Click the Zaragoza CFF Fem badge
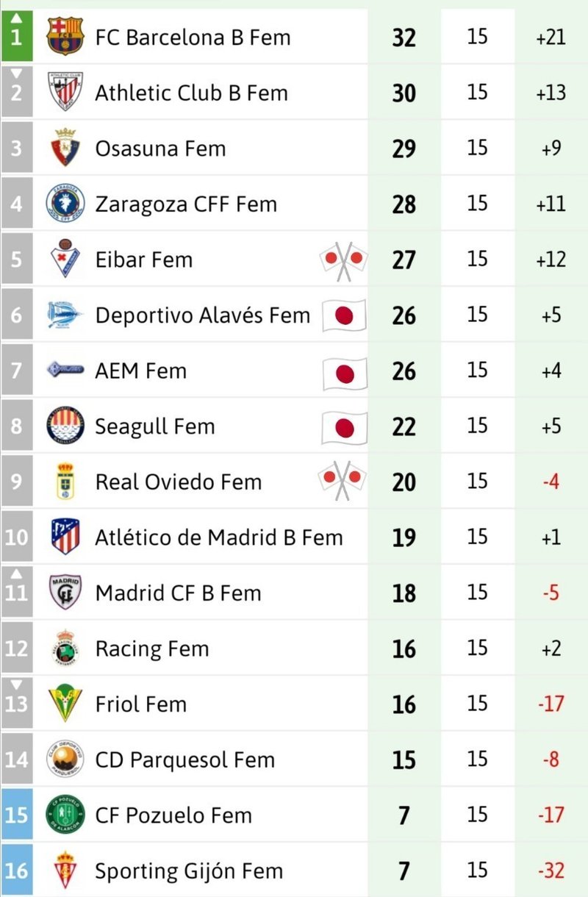This screenshot has height=897, width=588. [x=65, y=204]
